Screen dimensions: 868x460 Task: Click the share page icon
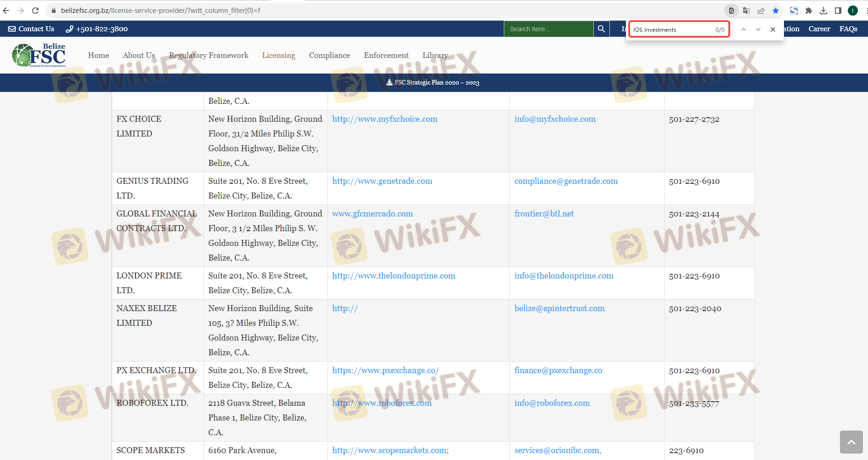[761, 11]
